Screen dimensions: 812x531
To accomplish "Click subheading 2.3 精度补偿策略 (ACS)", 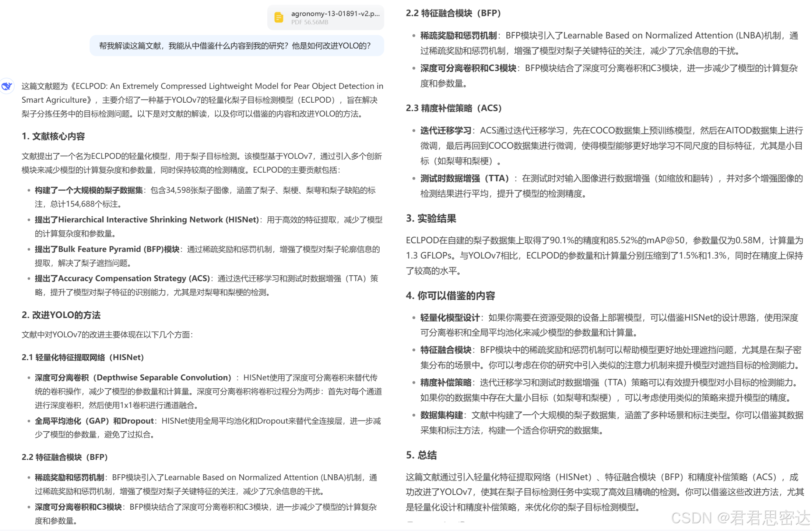I will [454, 108].
